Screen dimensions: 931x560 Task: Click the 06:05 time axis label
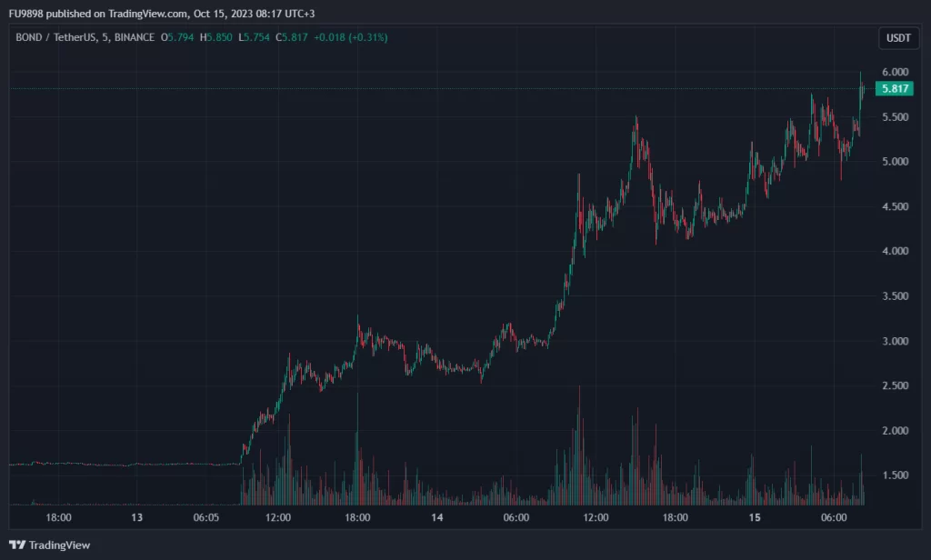pos(206,517)
